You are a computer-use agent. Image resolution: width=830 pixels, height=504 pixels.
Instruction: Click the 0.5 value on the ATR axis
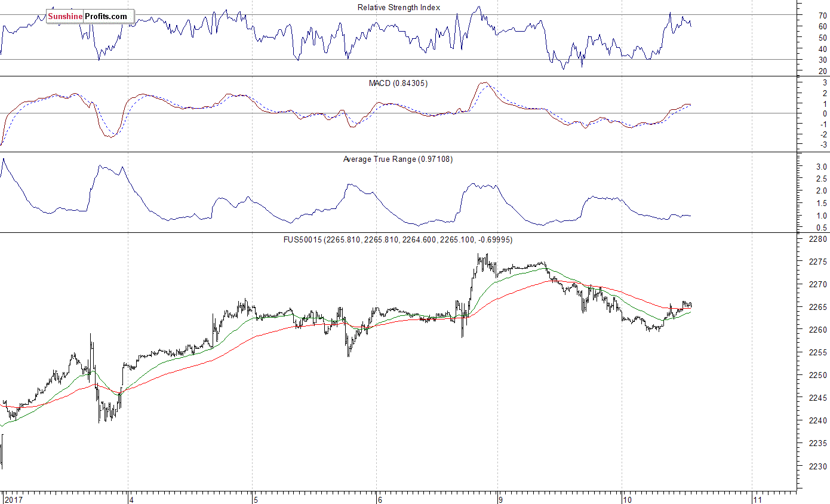(822, 228)
